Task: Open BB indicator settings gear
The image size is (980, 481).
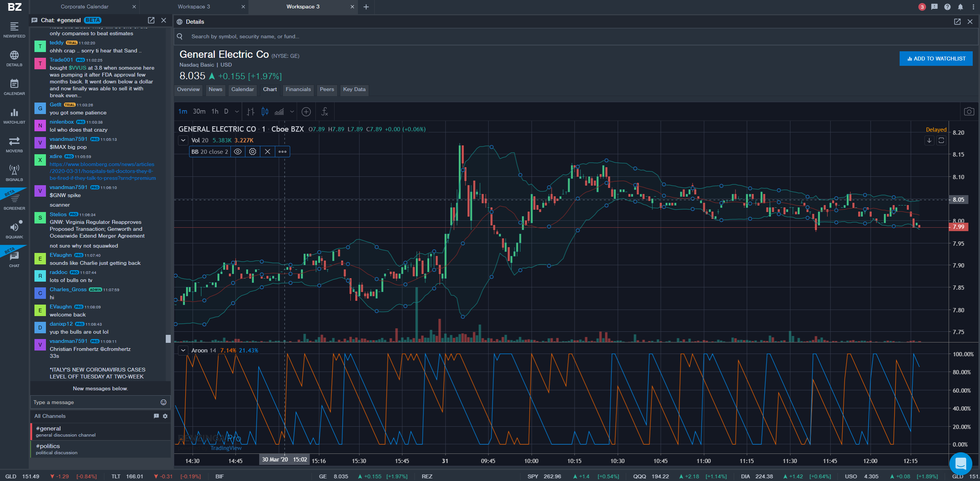Action: click(x=253, y=152)
